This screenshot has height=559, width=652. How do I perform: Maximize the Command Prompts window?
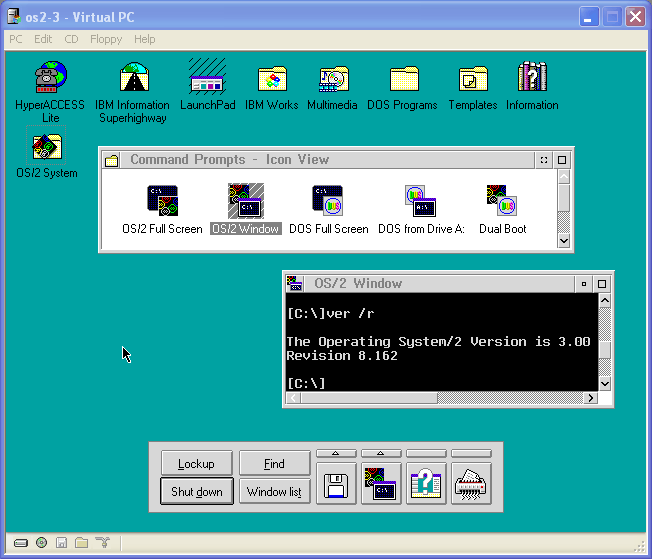click(x=562, y=160)
